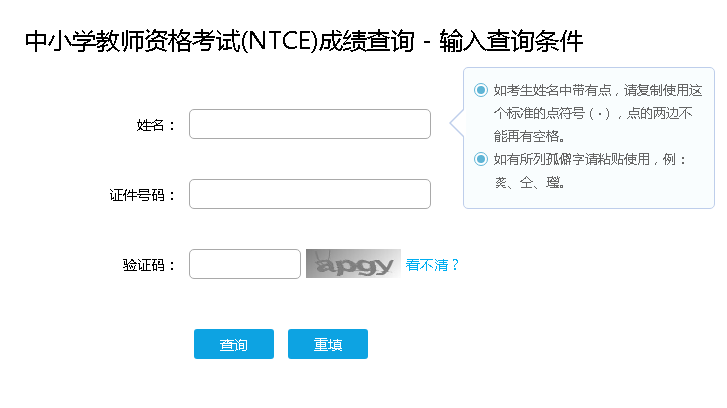Open the 看不清？ link

(432, 265)
